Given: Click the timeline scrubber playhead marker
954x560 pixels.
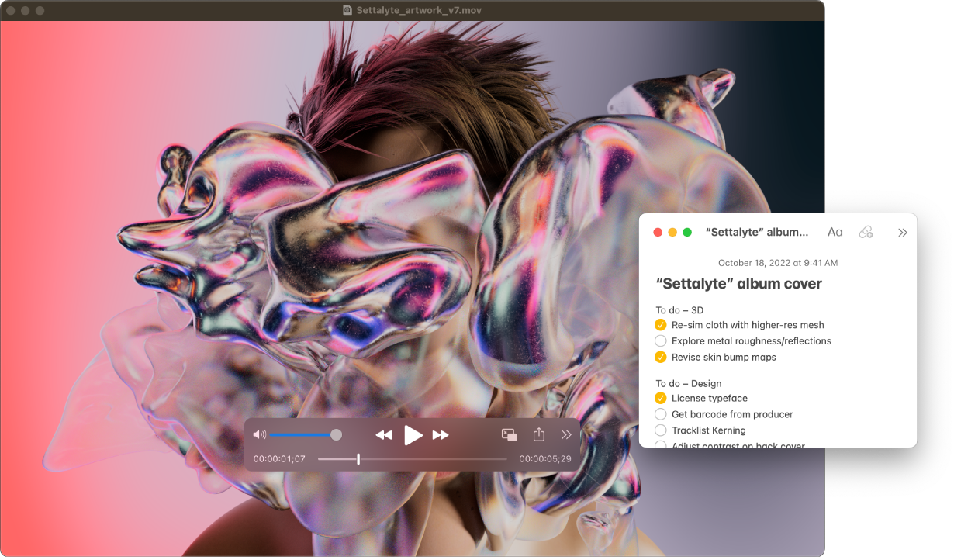Looking at the screenshot, I should [x=358, y=458].
